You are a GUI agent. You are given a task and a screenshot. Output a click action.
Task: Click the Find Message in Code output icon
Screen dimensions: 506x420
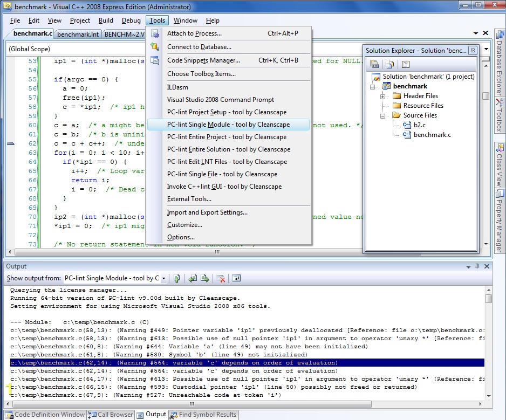pyautogui.click(x=176, y=278)
